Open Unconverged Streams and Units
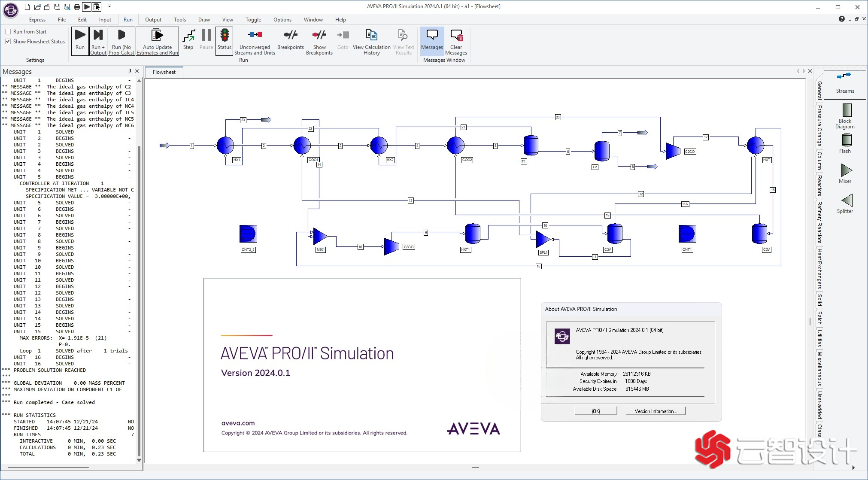The width and height of the screenshot is (868, 480). tap(255, 42)
